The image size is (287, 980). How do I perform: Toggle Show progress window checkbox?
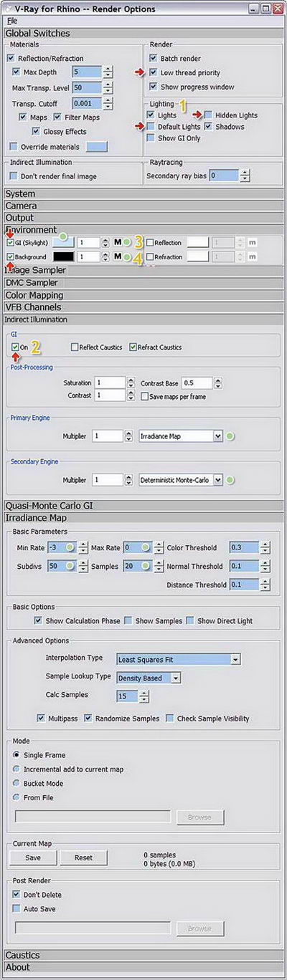(154, 87)
